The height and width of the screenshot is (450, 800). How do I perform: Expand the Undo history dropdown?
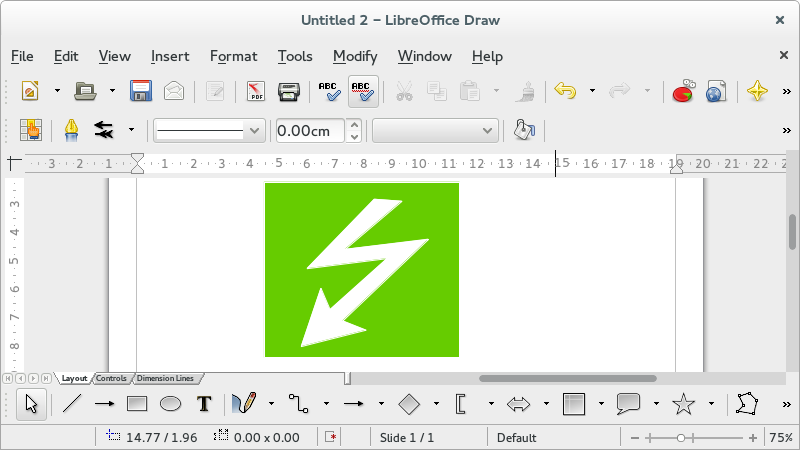592,91
